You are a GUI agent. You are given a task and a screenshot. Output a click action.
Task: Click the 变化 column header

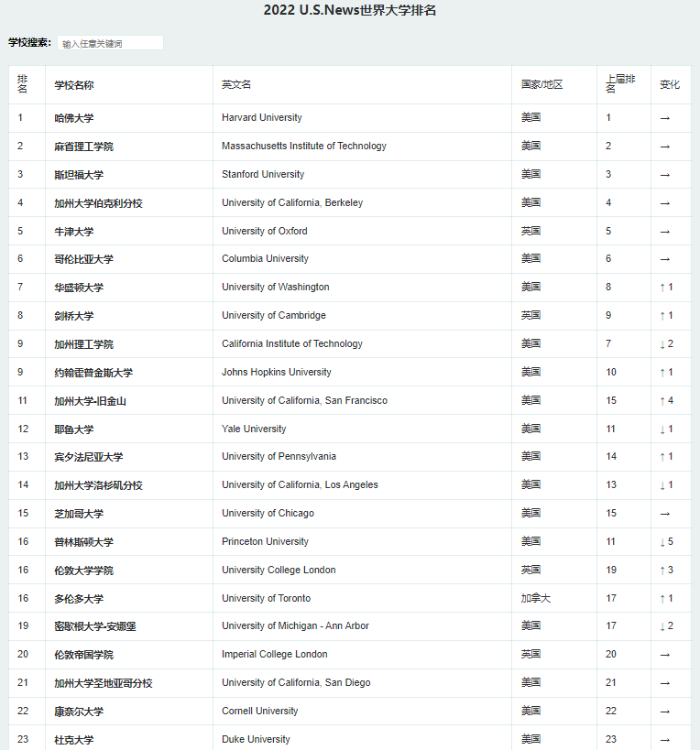tap(670, 84)
